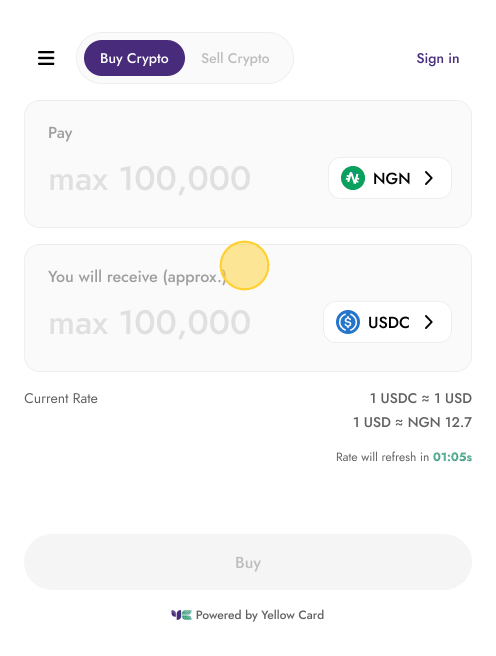The height and width of the screenshot is (656, 496).
Task: Switch to the Sell Crypto tab
Action: pos(235,58)
